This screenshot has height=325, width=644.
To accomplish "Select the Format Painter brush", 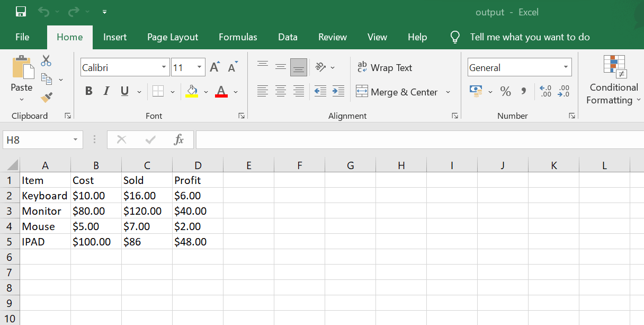I will pyautogui.click(x=47, y=97).
